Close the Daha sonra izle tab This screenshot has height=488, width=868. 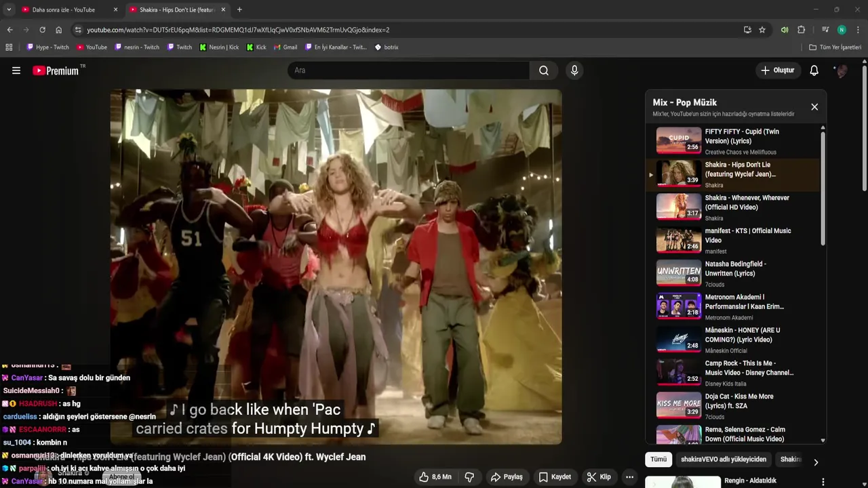[115, 9]
